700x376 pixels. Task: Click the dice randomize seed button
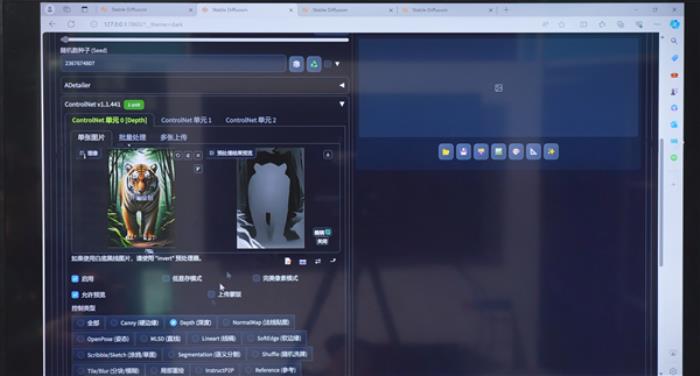(296, 64)
